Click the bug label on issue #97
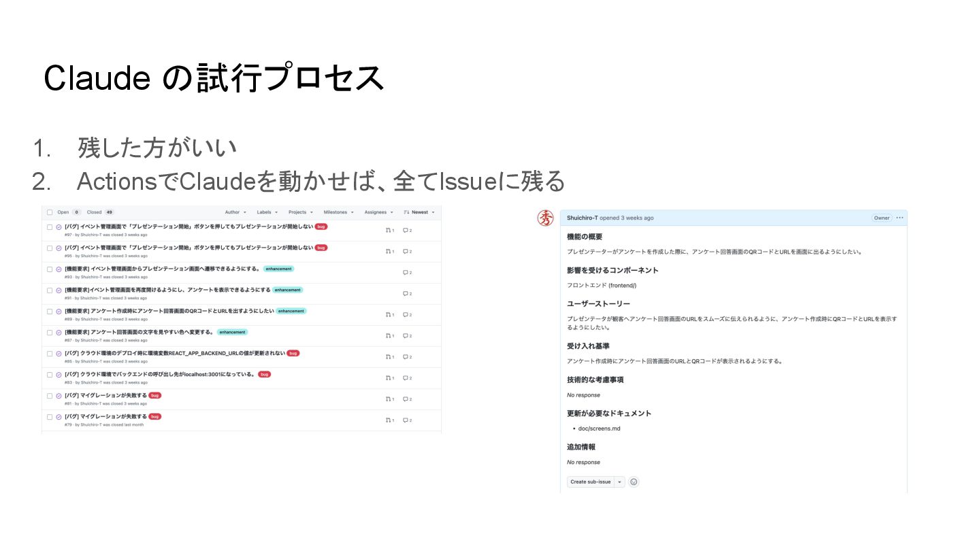 pyautogui.click(x=321, y=227)
